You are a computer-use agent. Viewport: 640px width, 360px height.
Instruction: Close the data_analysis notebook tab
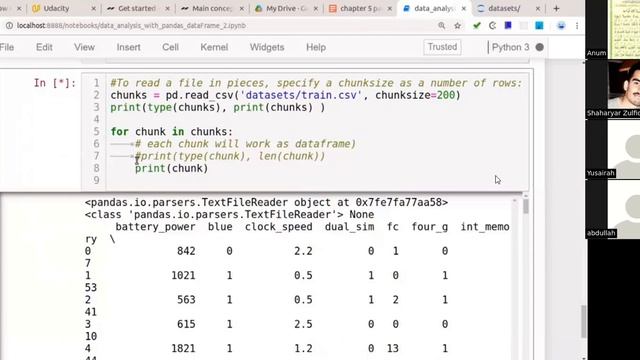(x=464, y=8)
